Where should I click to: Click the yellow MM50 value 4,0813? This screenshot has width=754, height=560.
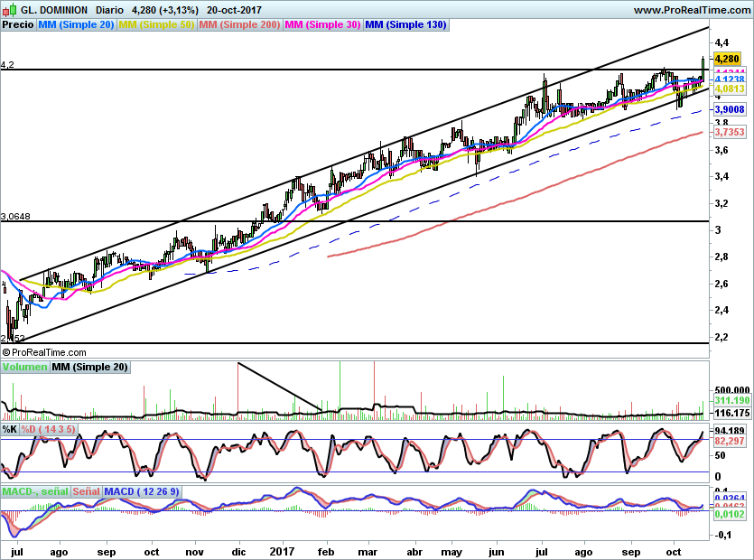click(x=730, y=89)
